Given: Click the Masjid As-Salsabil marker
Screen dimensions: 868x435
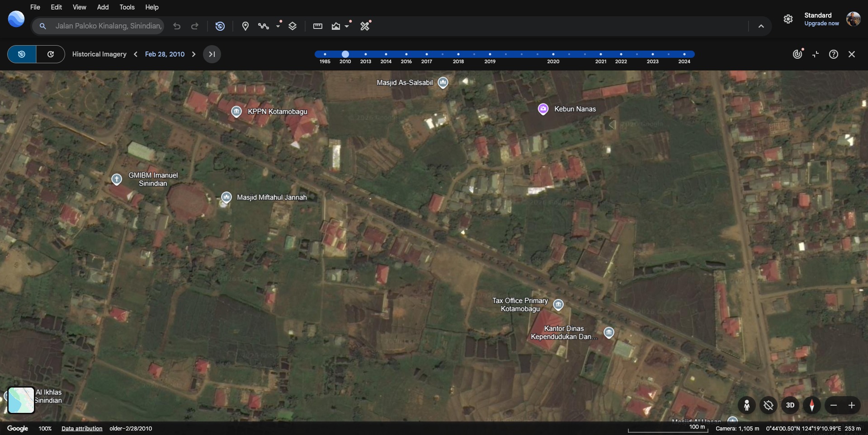Looking at the screenshot, I should [443, 83].
